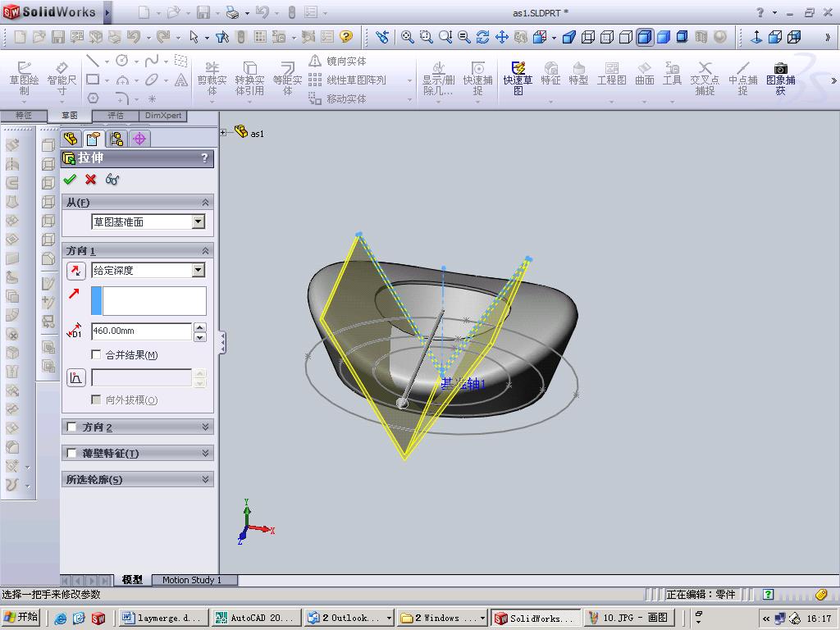
Task: Enable 薄壁特征 thin feature checkbox
Action: pos(71,453)
